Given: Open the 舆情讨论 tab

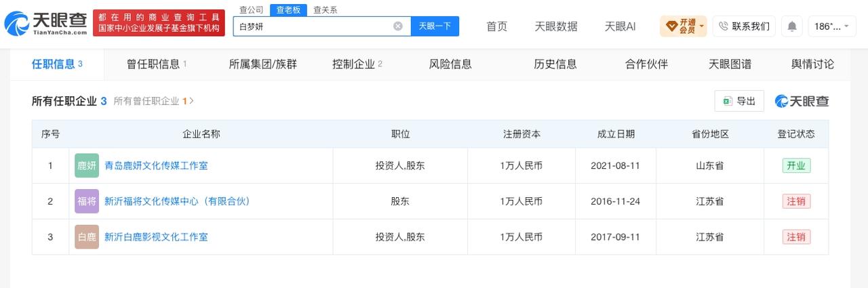Looking at the screenshot, I should (x=812, y=64).
